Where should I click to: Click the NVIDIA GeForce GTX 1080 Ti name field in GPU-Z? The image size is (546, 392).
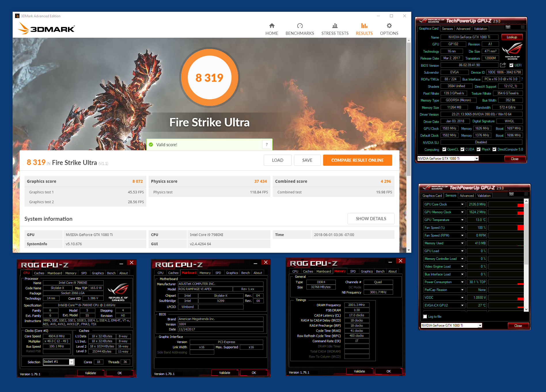(x=469, y=37)
